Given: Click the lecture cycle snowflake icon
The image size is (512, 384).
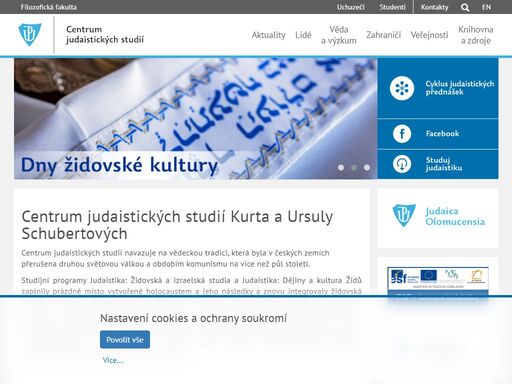Looking at the screenshot, I should tap(402, 88).
